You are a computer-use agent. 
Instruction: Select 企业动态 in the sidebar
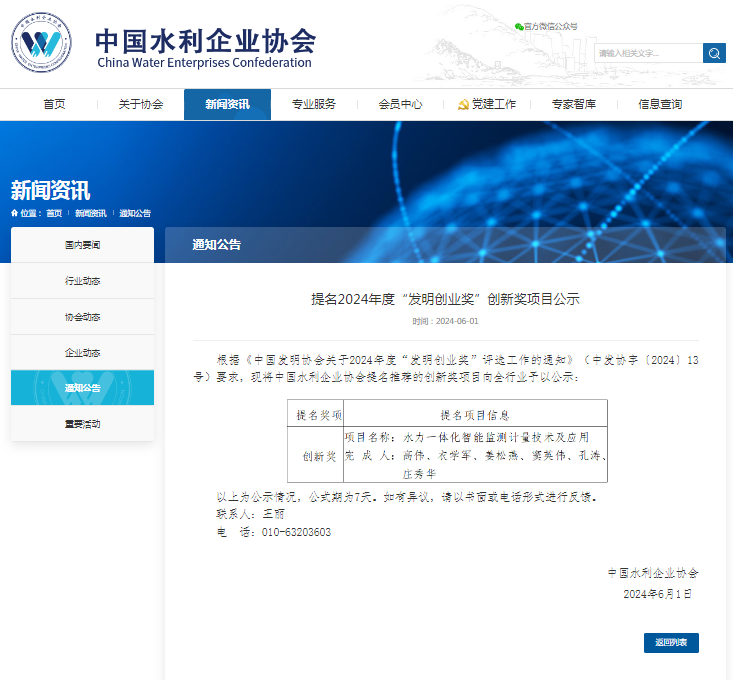(82, 352)
